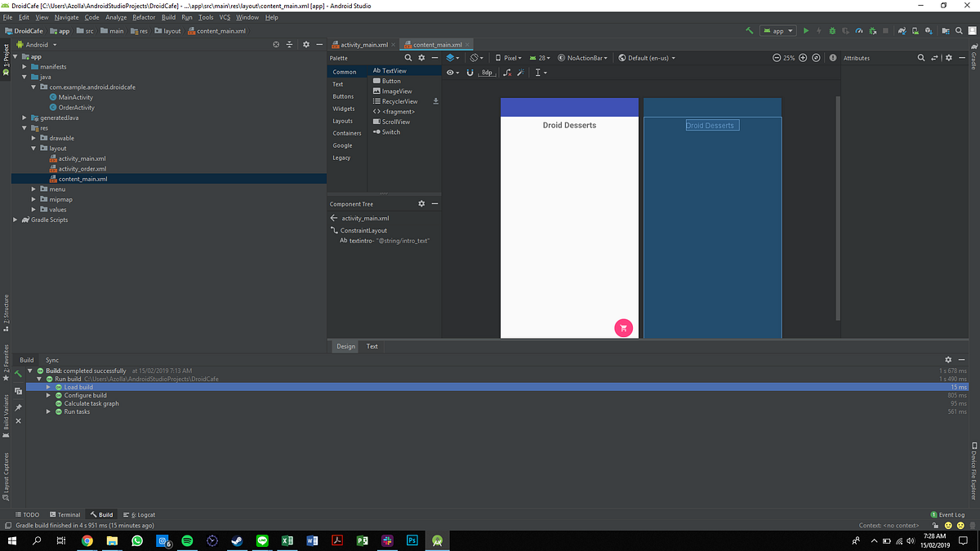
Task: Expand the menu folder in the project tree
Action: click(33, 189)
